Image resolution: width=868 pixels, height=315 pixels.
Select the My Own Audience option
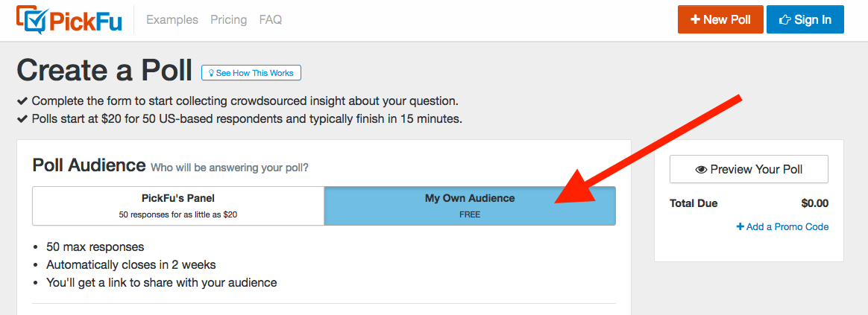[x=470, y=206]
